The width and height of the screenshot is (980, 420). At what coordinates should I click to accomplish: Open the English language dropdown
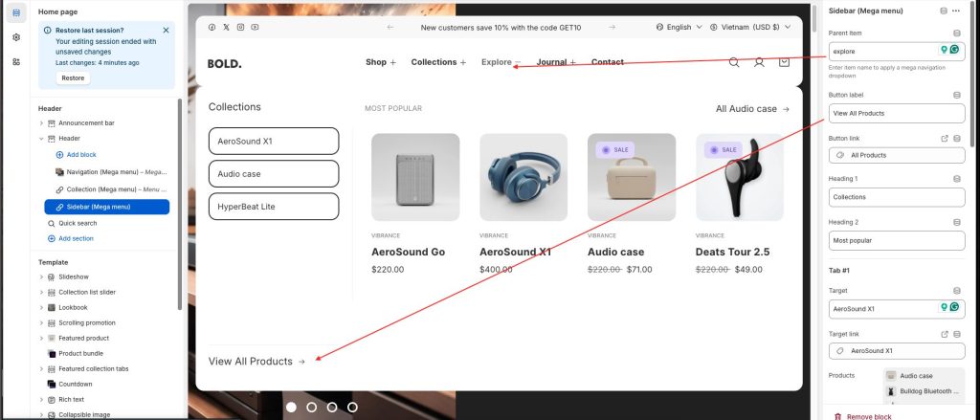tap(679, 27)
